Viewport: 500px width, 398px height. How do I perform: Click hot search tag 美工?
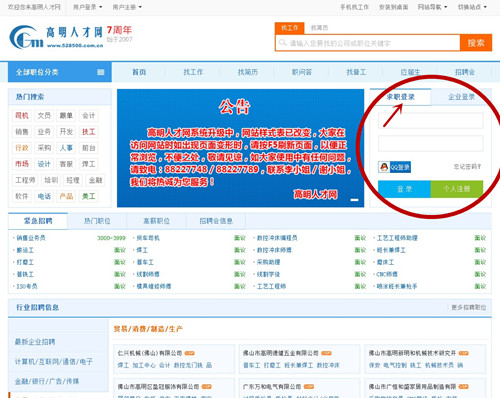click(x=89, y=196)
